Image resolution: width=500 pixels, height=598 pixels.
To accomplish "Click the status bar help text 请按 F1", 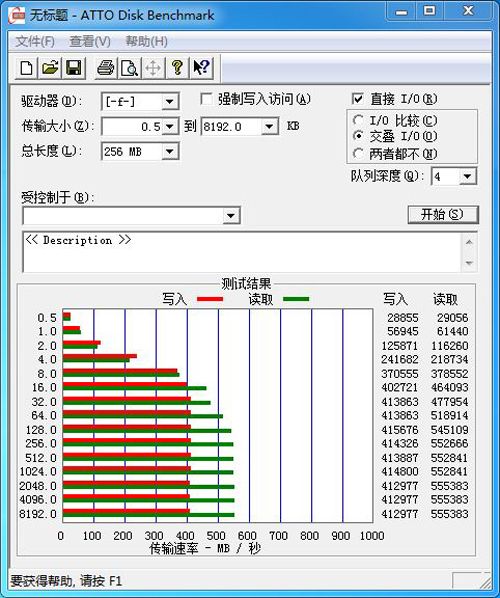I will click(101, 581).
